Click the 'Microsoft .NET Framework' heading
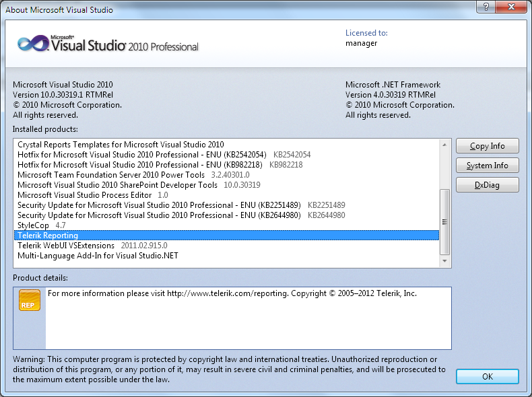The width and height of the screenshot is (532, 397). point(393,85)
